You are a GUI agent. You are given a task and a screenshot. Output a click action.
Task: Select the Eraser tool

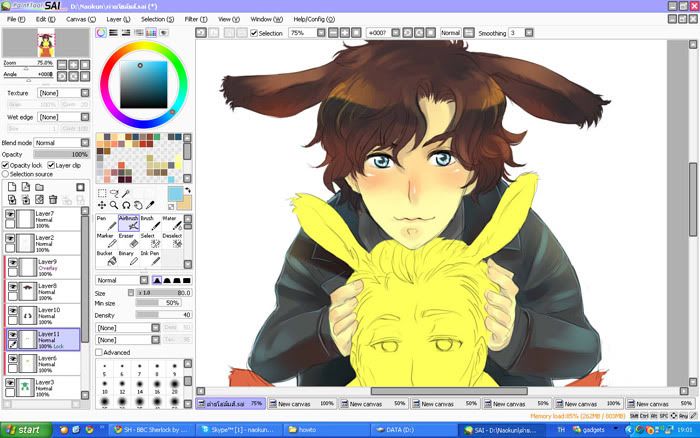(126, 244)
